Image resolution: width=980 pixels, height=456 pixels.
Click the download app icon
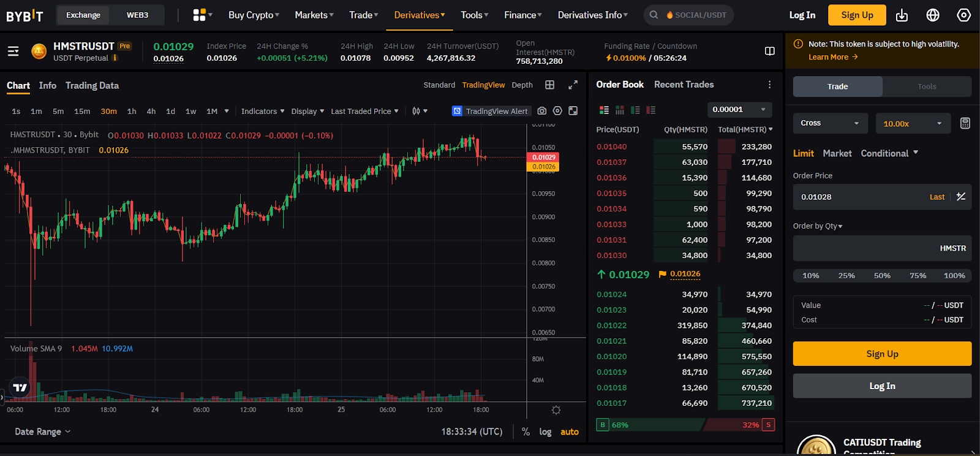pos(902,15)
